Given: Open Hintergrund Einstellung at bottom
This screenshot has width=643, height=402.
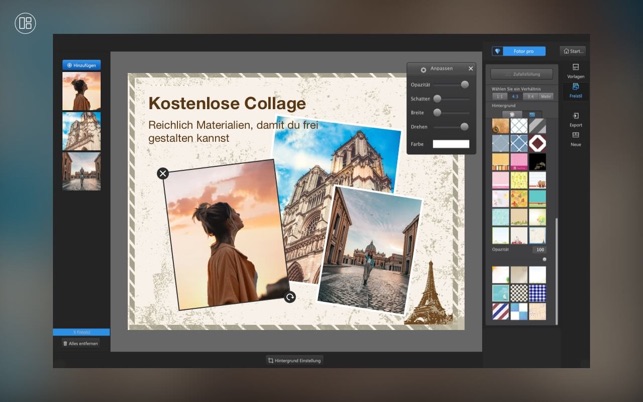Looking at the screenshot, I should coord(294,361).
